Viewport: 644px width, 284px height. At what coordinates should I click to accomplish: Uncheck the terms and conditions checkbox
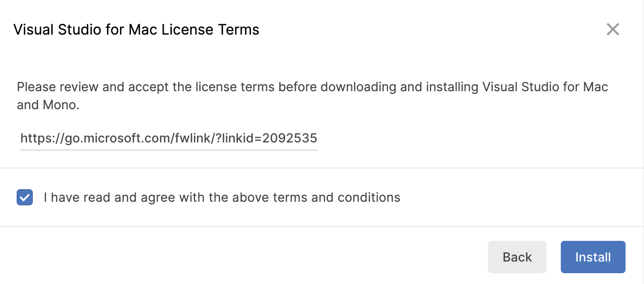25,197
